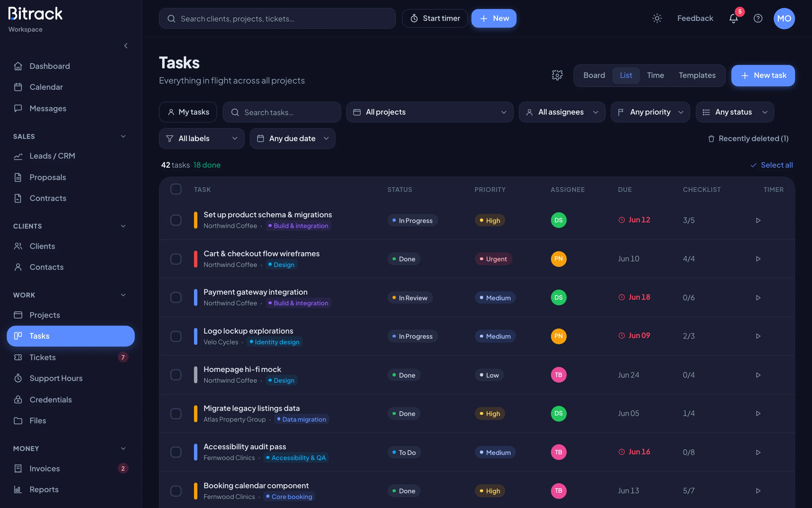Open the Any priority dropdown
The width and height of the screenshot is (812, 508).
point(650,112)
